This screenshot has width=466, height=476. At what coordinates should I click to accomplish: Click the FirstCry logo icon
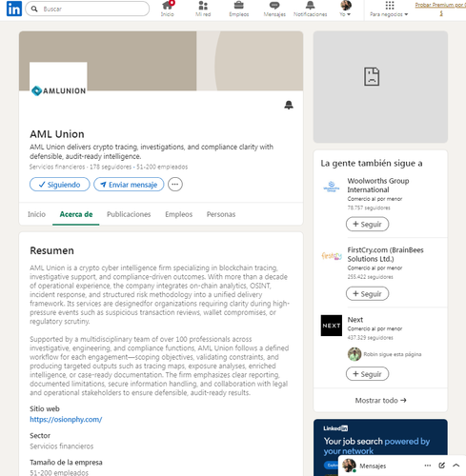332,256
